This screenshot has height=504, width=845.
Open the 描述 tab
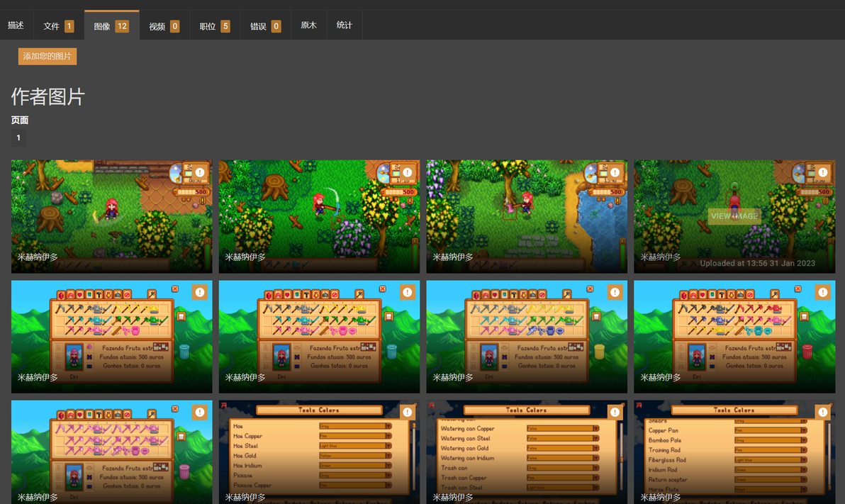click(16, 26)
